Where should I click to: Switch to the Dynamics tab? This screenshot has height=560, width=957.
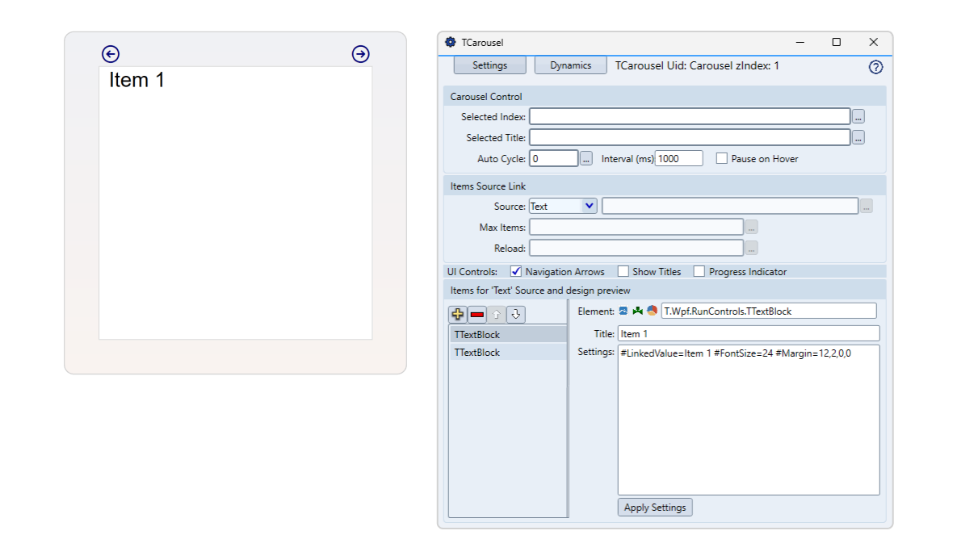(x=571, y=65)
